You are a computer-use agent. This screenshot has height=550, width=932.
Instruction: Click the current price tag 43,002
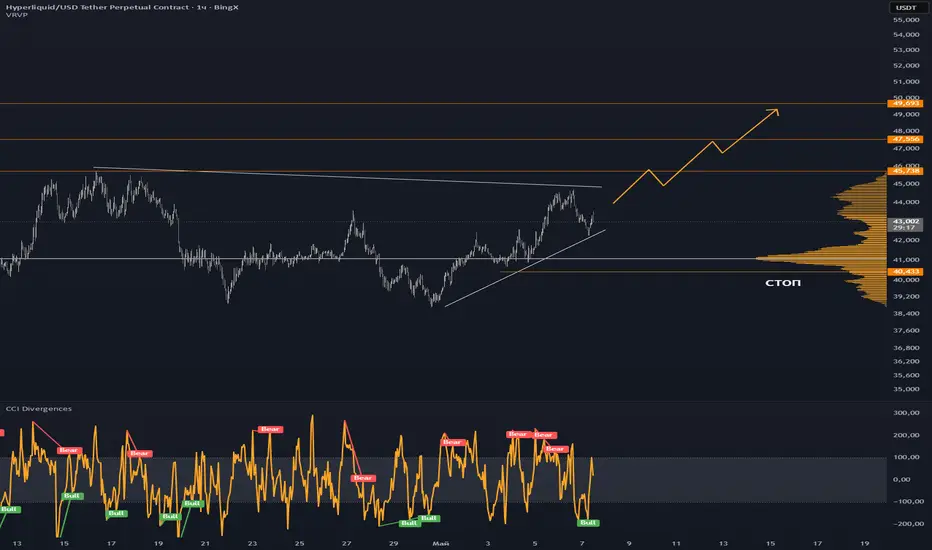click(905, 221)
